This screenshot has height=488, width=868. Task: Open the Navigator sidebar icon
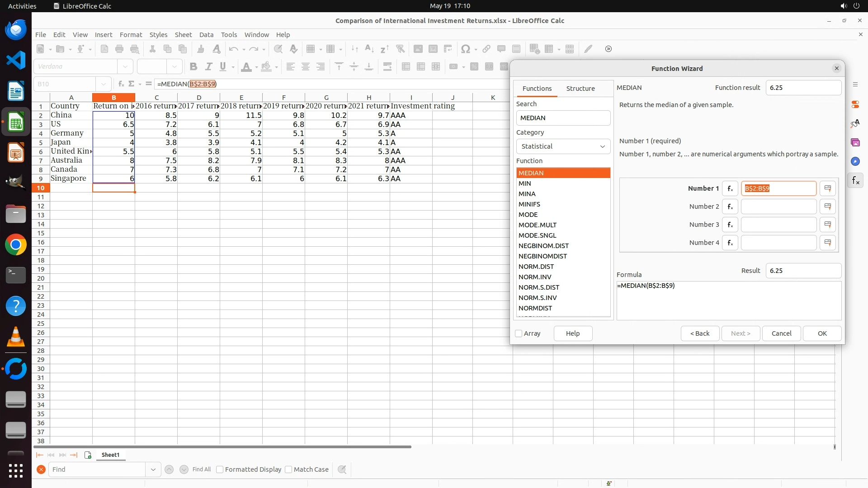pyautogui.click(x=855, y=161)
